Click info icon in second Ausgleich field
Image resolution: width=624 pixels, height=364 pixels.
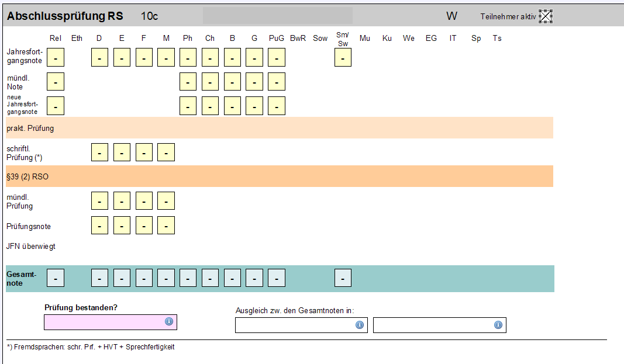click(498, 325)
